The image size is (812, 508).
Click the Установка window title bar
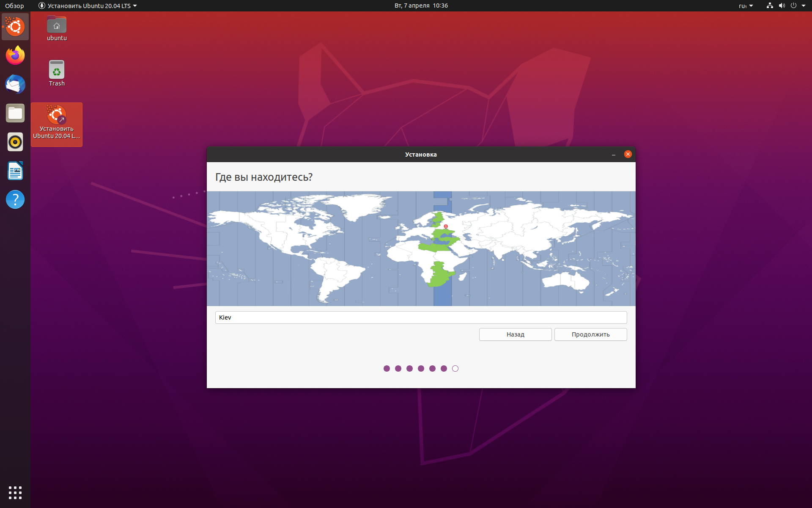pyautogui.click(x=421, y=155)
